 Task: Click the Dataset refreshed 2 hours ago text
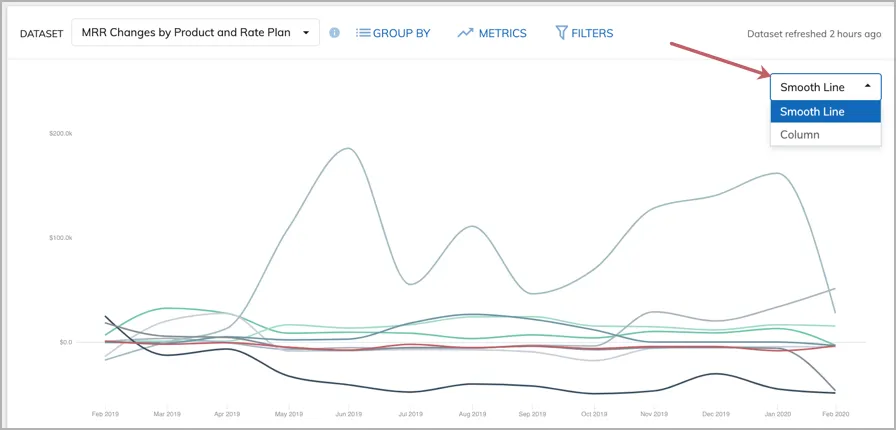(814, 34)
